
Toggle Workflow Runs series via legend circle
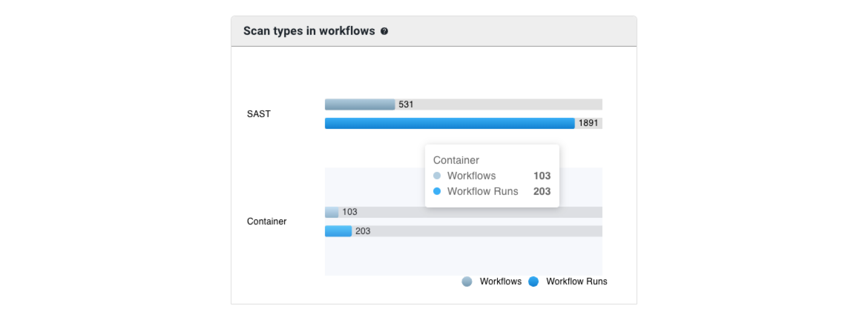(x=533, y=282)
